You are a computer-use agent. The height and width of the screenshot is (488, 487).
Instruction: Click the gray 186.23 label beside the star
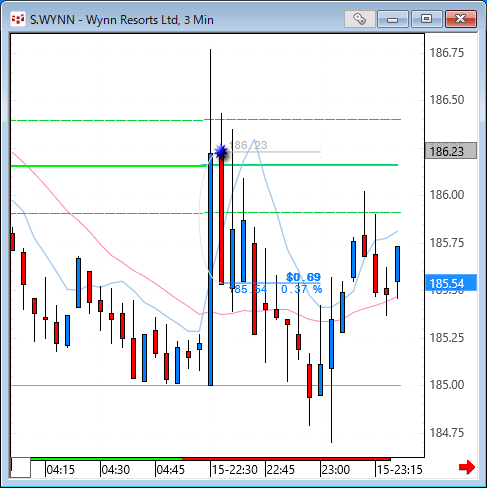click(x=248, y=145)
